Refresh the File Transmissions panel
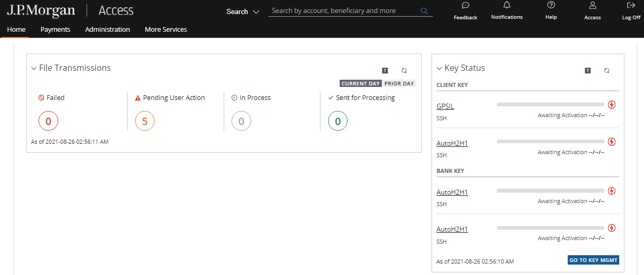 (404, 70)
